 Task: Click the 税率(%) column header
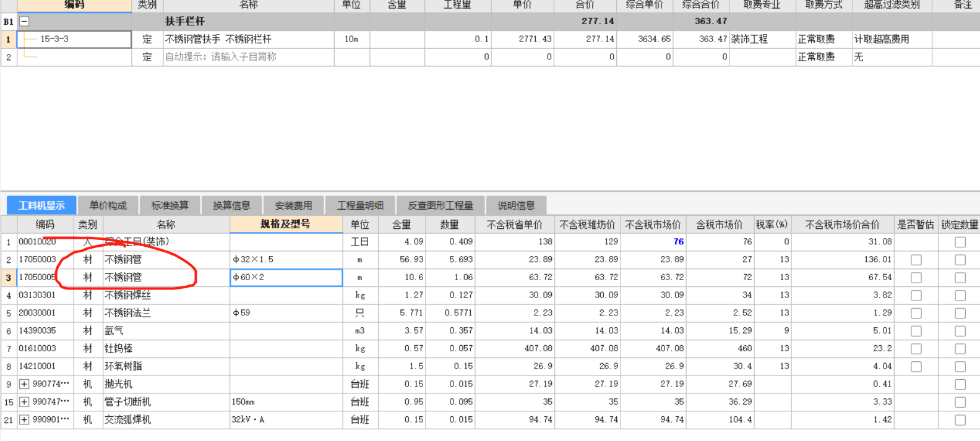[772, 225]
